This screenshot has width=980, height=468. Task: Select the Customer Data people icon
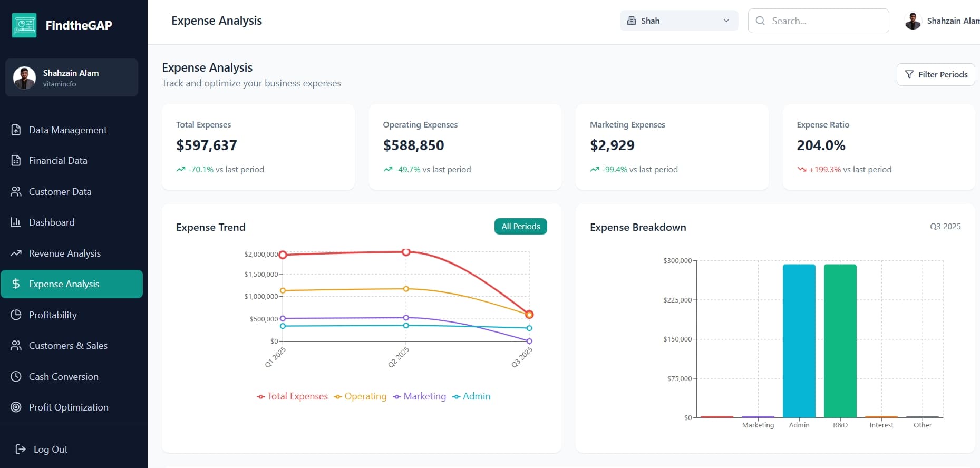tap(16, 191)
